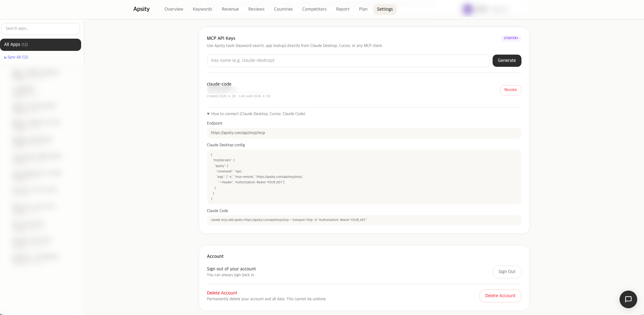
Task: Open the chat support bubble
Action: [628, 299]
